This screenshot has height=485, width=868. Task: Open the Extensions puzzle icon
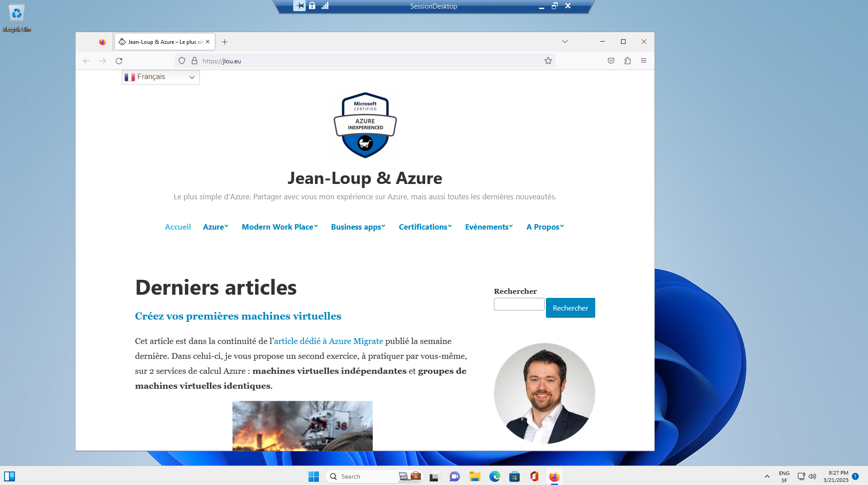[x=627, y=61]
